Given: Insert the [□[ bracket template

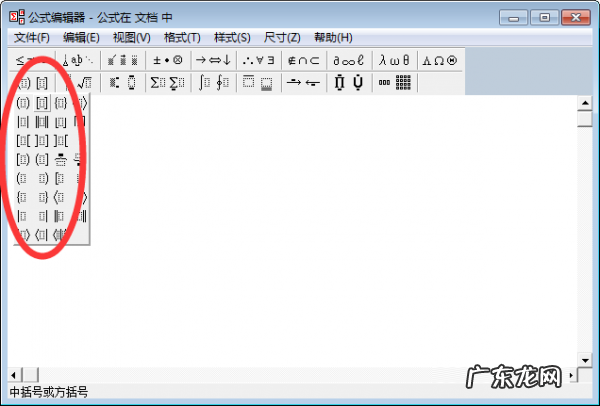Looking at the screenshot, I should [x=23, y=141].
